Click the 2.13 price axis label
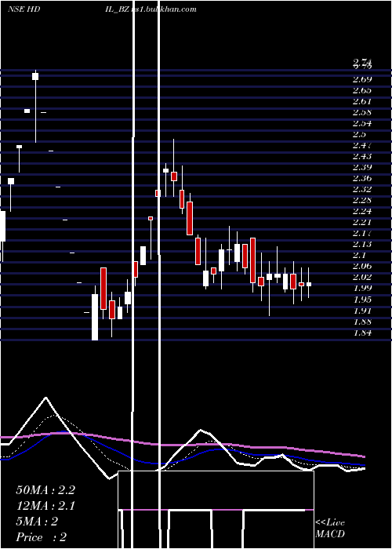This screenshot has width=392, height=549. (362, 244)
